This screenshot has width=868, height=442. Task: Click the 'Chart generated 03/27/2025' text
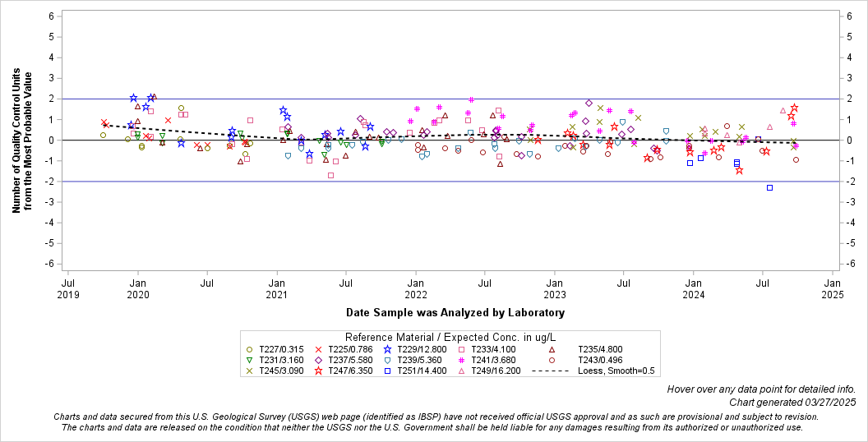click(x=792, y=403)
